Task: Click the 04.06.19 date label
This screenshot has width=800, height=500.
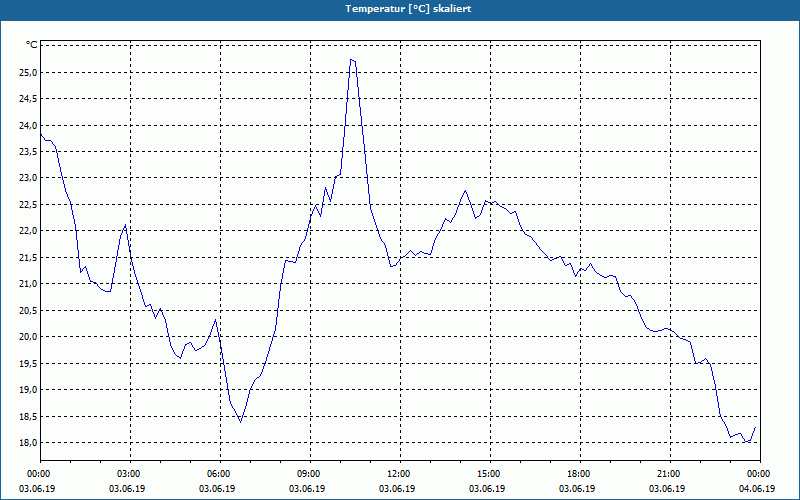Action: (x=757, y=489)
